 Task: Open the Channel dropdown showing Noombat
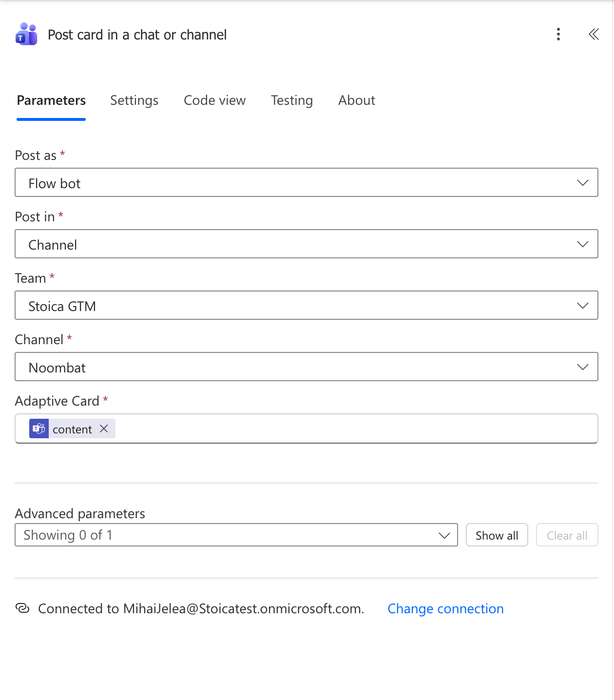(x=307, y=367)
